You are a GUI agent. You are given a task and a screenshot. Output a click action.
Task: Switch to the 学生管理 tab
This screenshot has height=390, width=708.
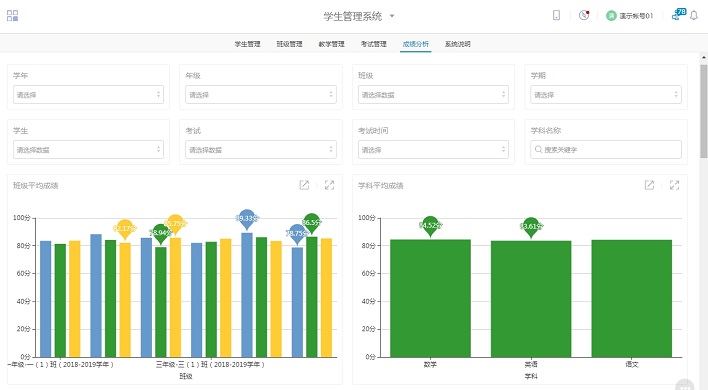point(247,44)
